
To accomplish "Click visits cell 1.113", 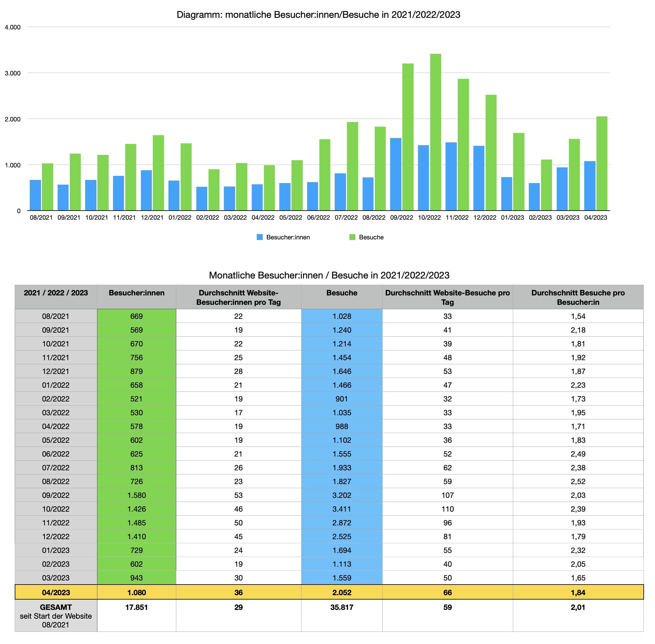I will tap(342, 564).
